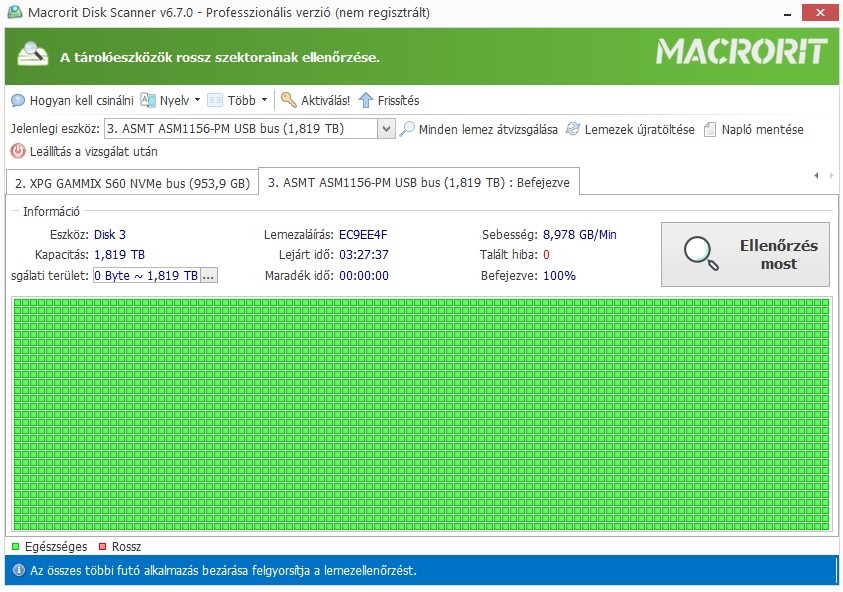Click the Aktiválás key icon
The width and height of the screenshot is (843, 592).
[289, 99]
